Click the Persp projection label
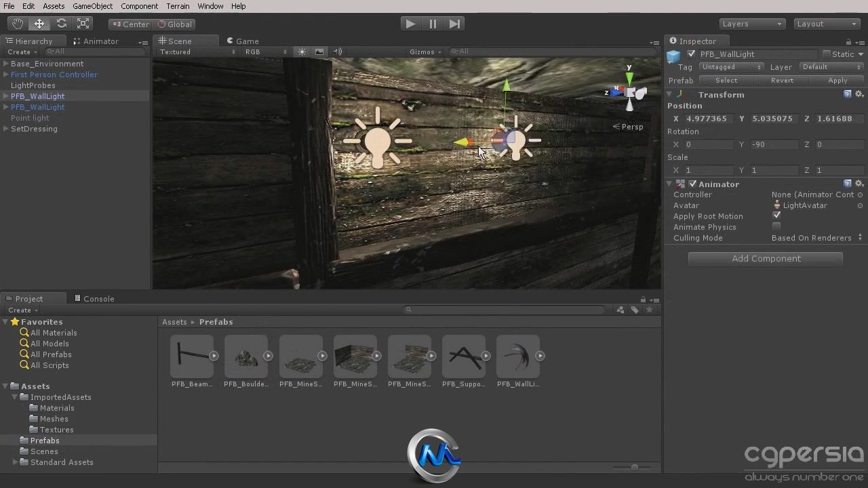 628,127
